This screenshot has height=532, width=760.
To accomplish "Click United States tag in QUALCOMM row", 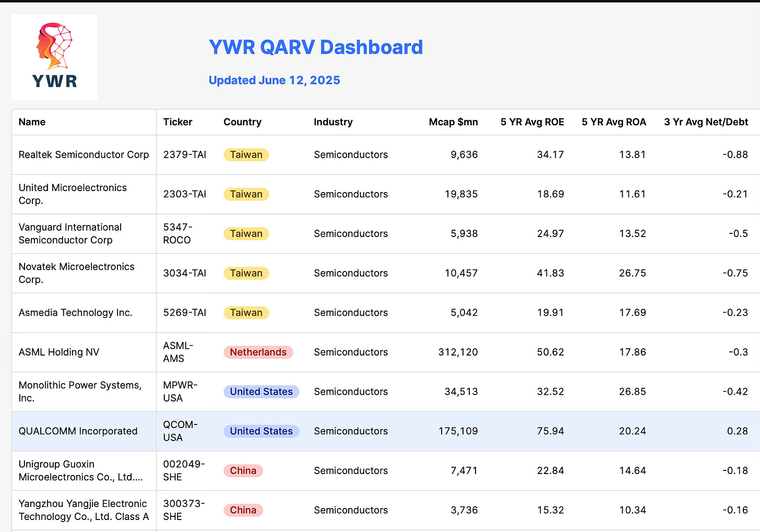I will 262,431.
